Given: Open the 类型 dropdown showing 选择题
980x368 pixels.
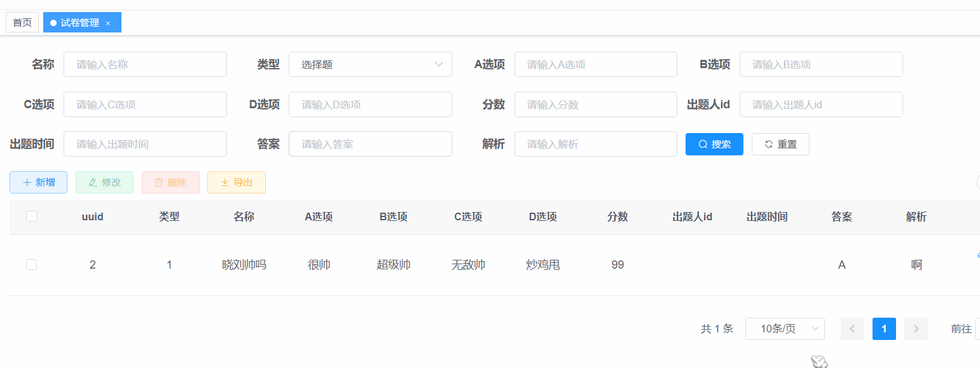Looking at the screenshot, I should pos(370,64).
